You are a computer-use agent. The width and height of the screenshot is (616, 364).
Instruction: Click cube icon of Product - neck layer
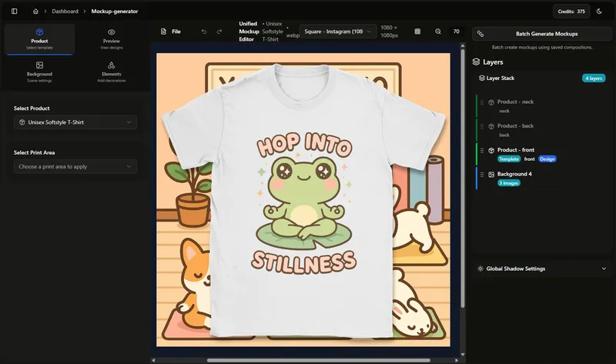pyautogui.click(x=491, y=102)
